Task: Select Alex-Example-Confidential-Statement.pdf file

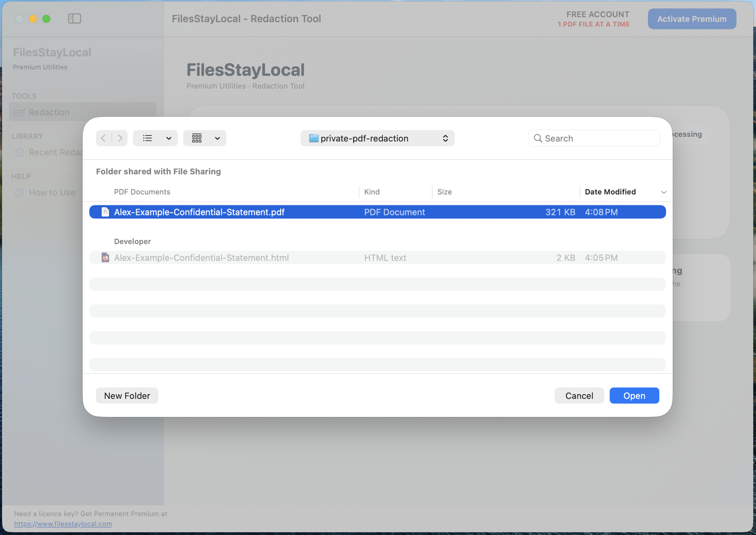Action: tap(378, 212)
